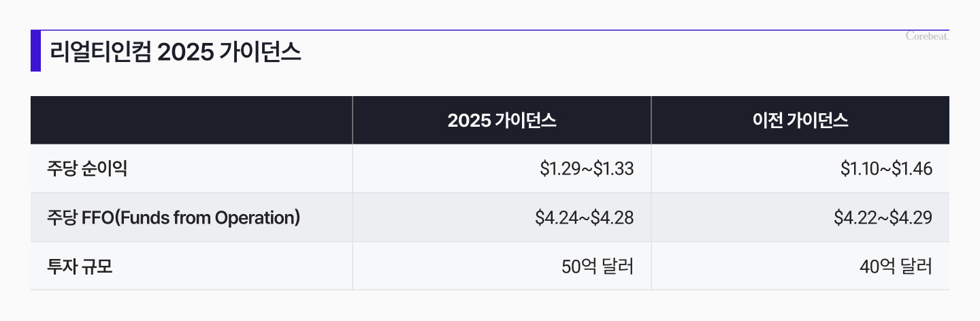Click the purple accent bar beside title
980x321 pixels.
[35, 50]
